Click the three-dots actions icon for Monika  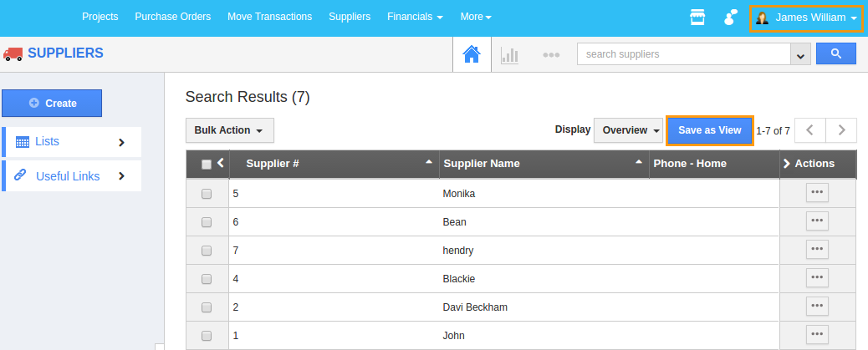point(817,193)
